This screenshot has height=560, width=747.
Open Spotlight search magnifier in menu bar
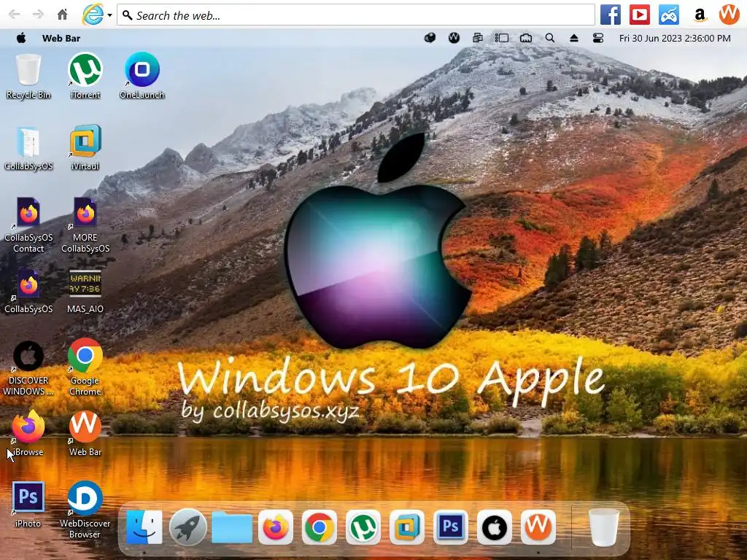click(550, 38)
